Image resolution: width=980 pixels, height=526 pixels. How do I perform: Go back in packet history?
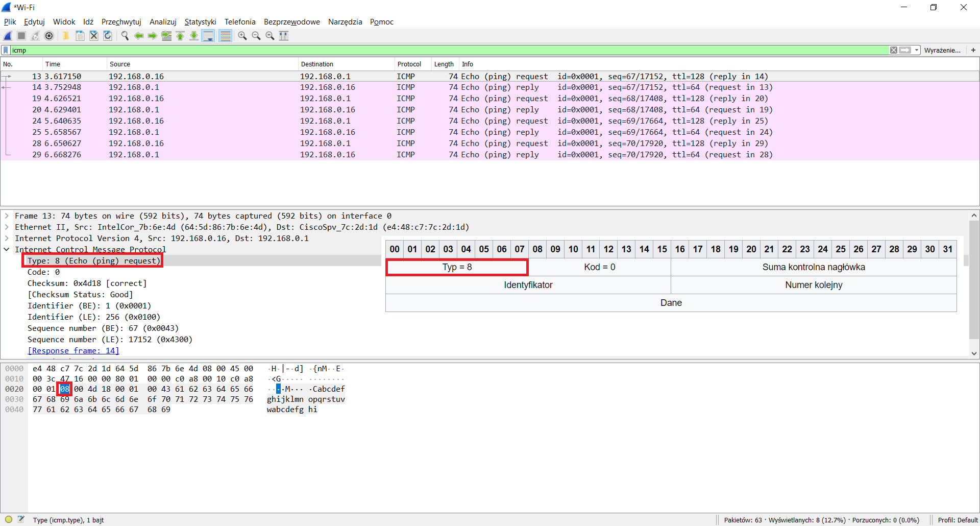[138, 36]
